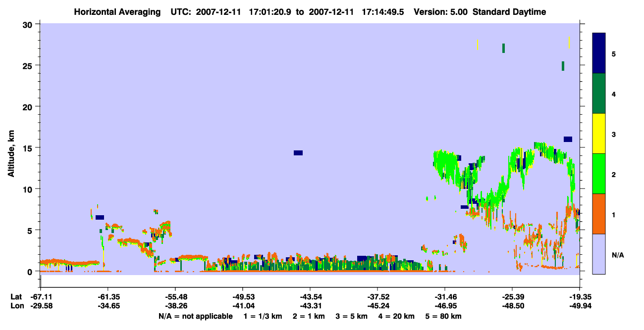The height and width of the screenshot is (330, 644).
Task: Click the lavender N/A colorbar segment
Action: (x=599, y=254)
